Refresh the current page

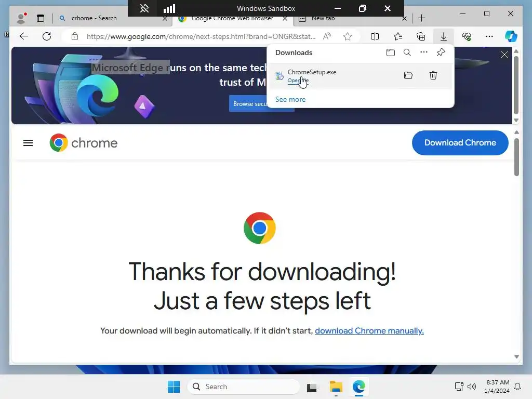tap(47, 36)
